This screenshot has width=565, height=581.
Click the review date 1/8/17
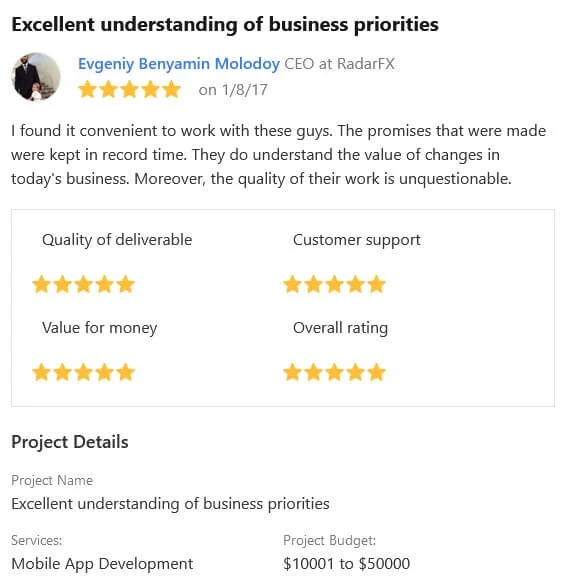click(245, 90)
